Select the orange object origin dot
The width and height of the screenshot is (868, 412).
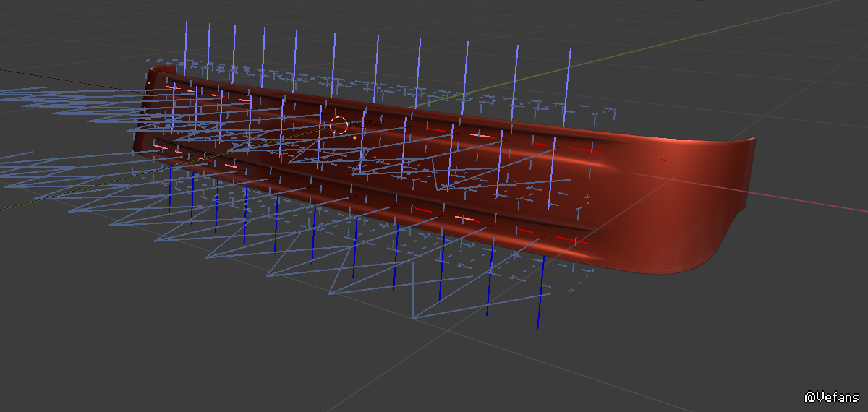click(354, 137)
